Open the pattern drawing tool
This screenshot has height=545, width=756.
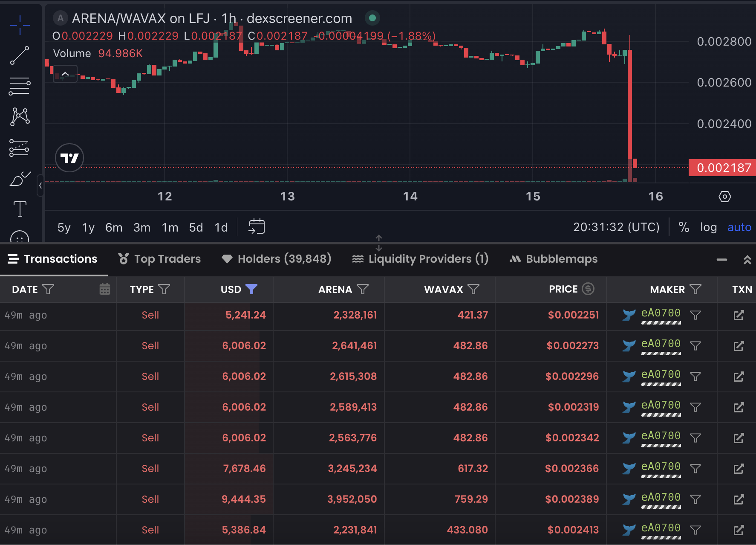[x=20, y=116]
